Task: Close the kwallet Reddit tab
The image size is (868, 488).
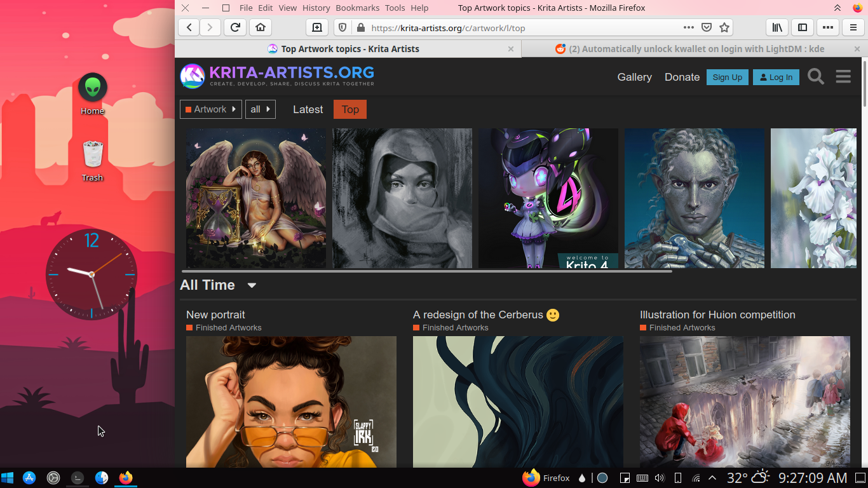Action: click(x=857, y=49)
